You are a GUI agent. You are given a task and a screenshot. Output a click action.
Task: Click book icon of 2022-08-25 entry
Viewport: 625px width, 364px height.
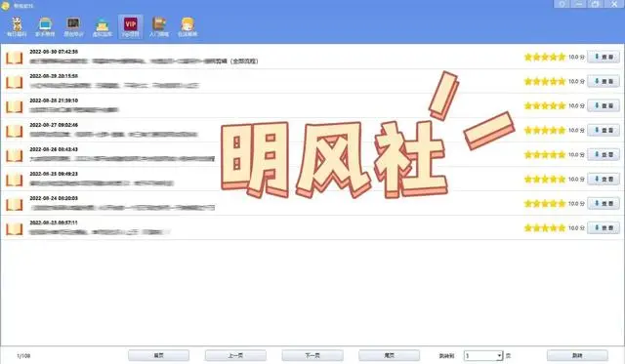[x=15, y=180]
